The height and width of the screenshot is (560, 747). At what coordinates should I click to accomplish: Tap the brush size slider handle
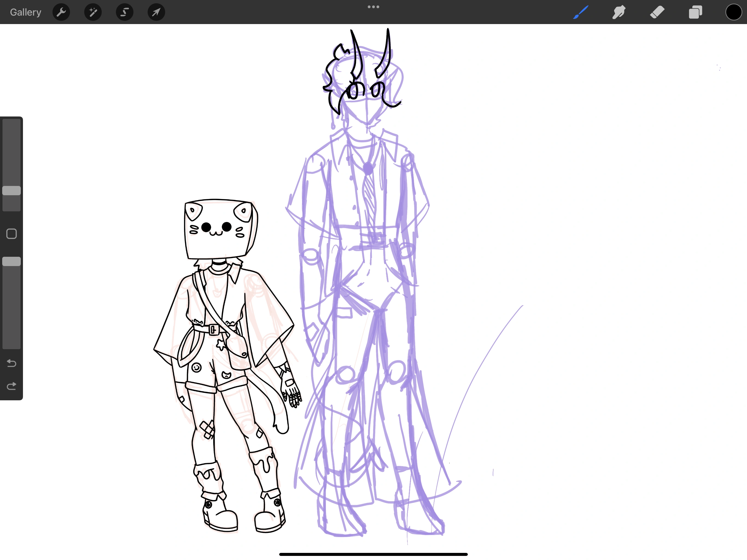point(11,191)
